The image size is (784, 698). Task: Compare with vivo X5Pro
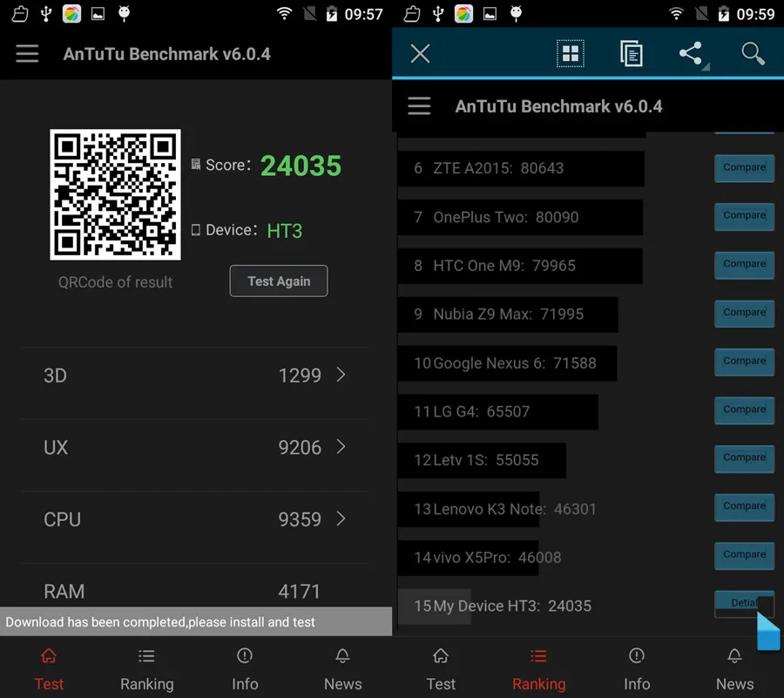pos(745,555)
